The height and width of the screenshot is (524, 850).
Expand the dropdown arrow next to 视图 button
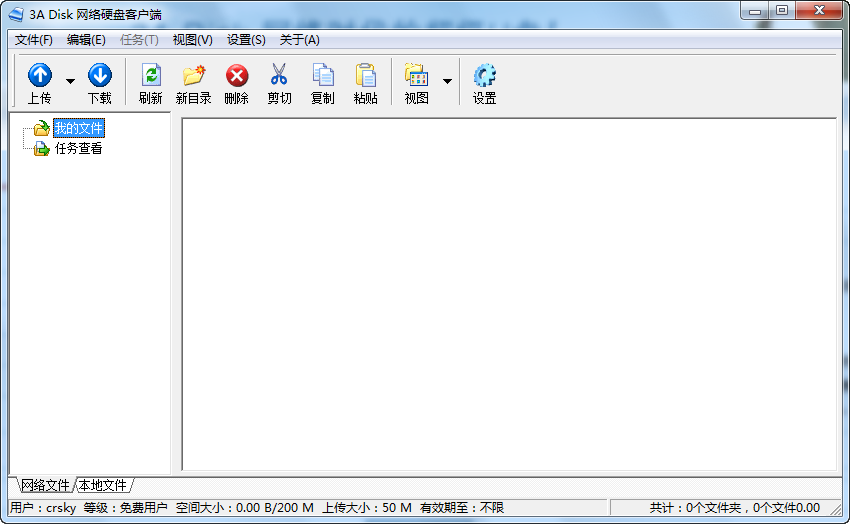click(447, 81)
